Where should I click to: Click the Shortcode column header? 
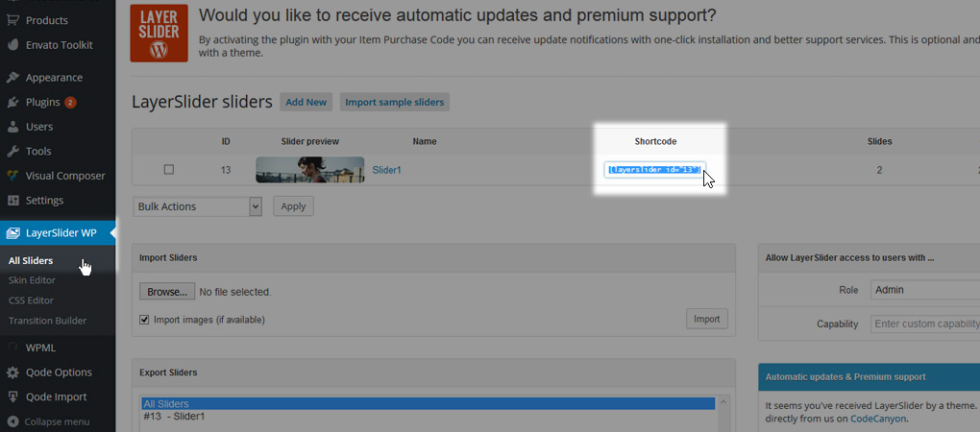tap(655, 142)
